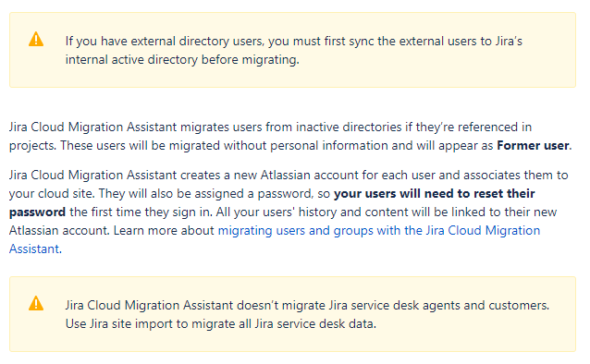The width and height of the screenshot is (590, 364).
Task: Click text 'Jira Cloud Migration Assistant doesn't migrate'
Action: click(195, 305)
